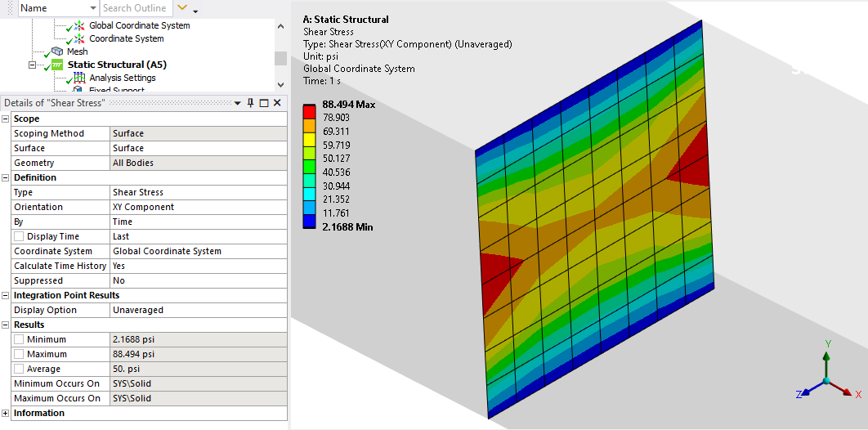Click the red 88.494 Max legend band
The height and width of the screenshot is (430, 868).
click(x=309, y=110)
